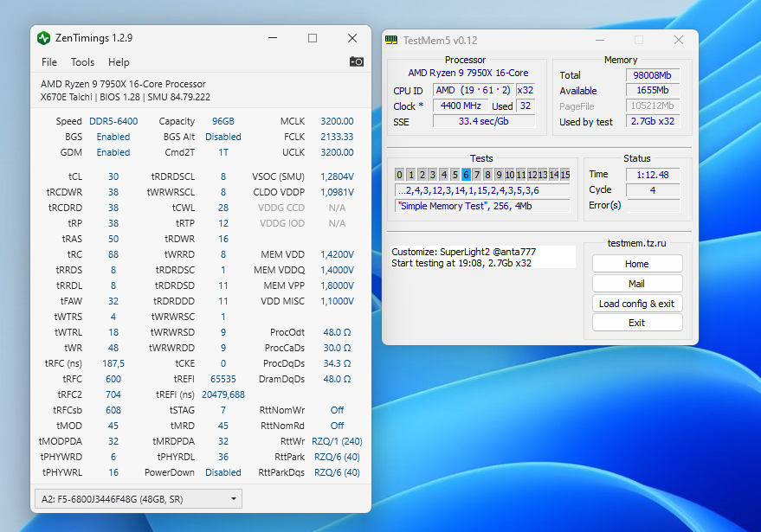Close the ZenTimings window
This screenshot has height=532, width=761.
pyautogui.click(x=352, y=38)
